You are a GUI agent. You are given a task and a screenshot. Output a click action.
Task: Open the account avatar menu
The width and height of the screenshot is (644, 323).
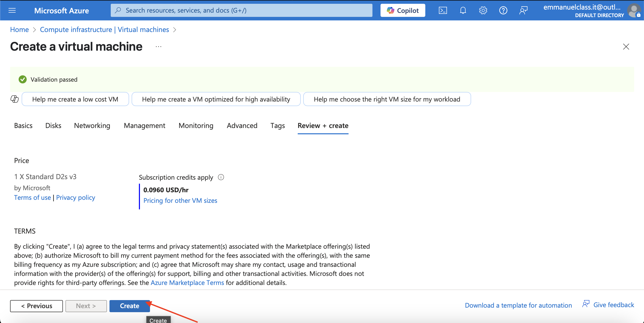[x=634, y=11]
